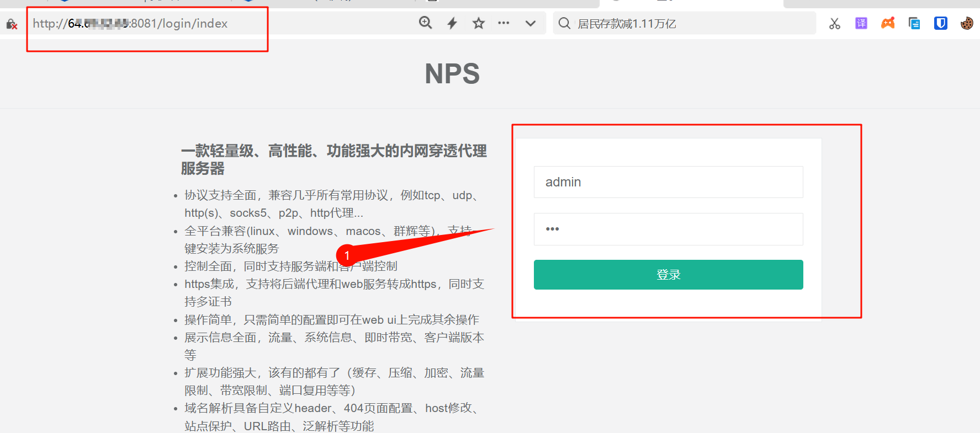Click the password field with dots

tap(668, 229)
